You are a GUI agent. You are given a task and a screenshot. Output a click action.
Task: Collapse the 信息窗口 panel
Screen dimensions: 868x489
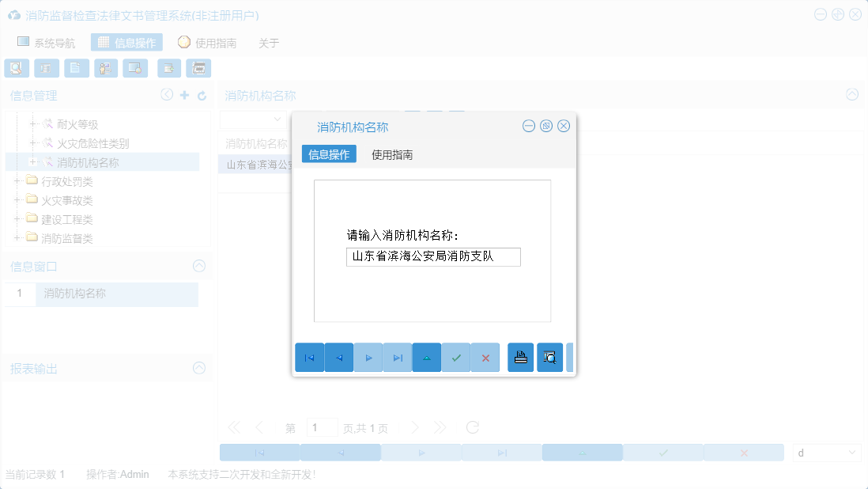[199, 267]
